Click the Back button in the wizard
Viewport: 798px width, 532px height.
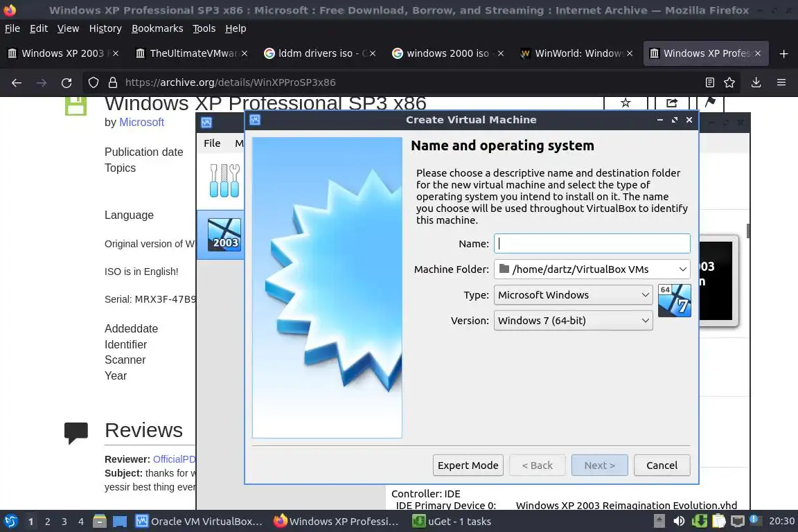pyautogui.click(x=538, y=465)
